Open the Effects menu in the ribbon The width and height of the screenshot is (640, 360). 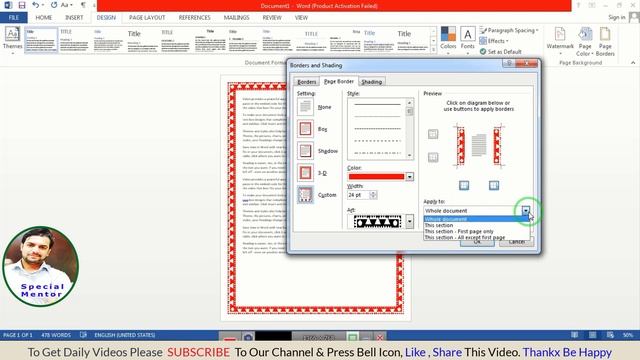point(493,41)
